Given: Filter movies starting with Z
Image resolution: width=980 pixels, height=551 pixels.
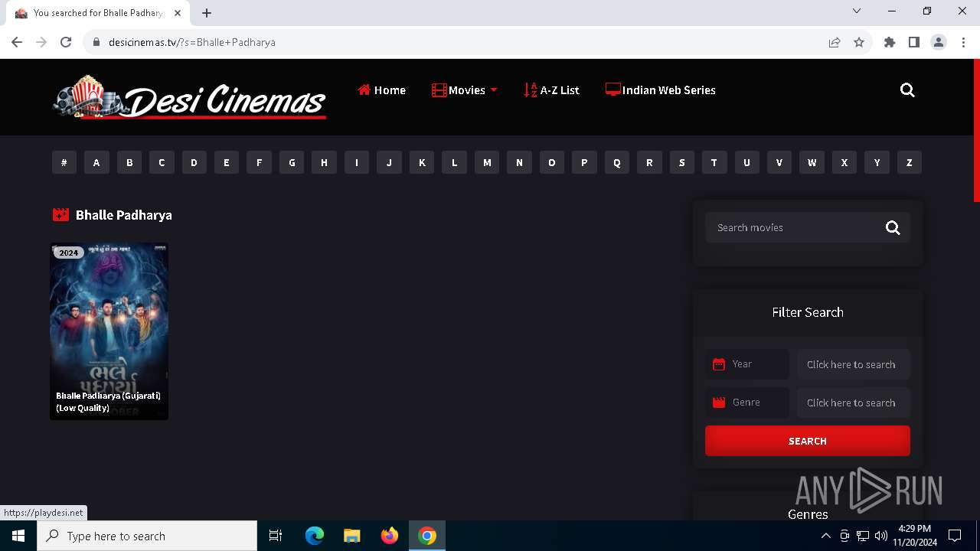Looking at the screenshot, I should (910, 162).
